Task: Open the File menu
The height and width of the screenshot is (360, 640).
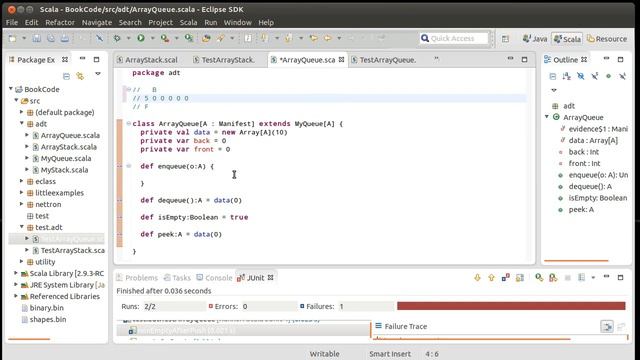Action: [x=12, y=22]
